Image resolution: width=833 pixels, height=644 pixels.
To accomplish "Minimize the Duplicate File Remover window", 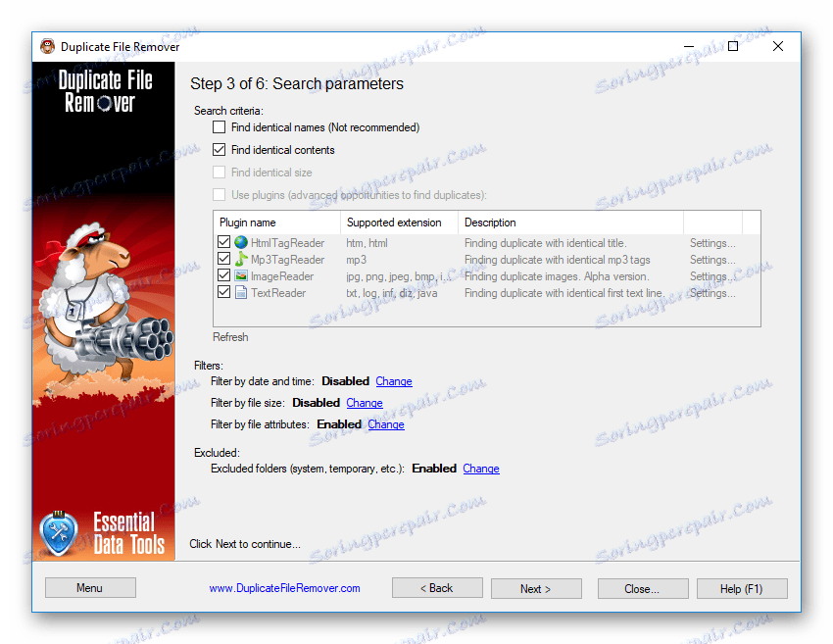I will click(x=689, y=47).
